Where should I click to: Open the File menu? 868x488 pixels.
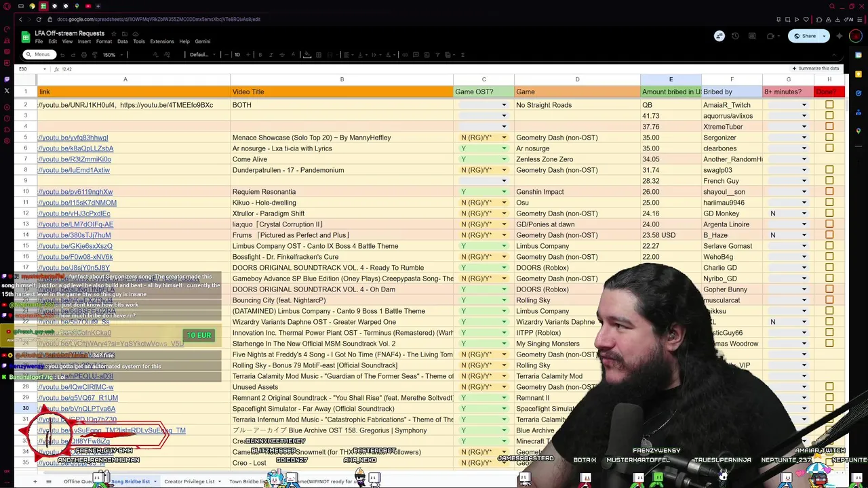[39, 41]
